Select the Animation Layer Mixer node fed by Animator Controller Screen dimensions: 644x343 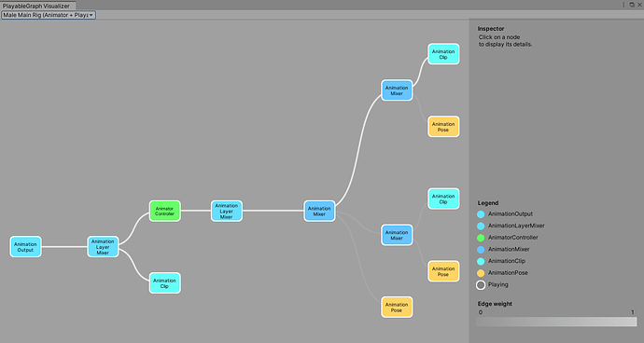[227, 211]
